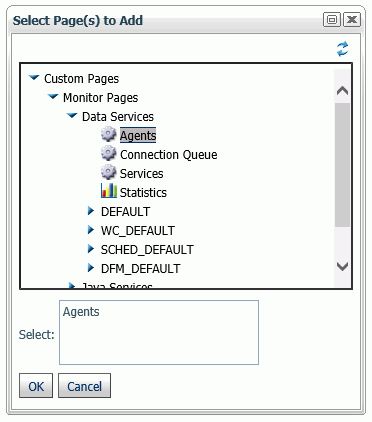372x422 pixels.
Task: Expand the DFM_DEFAULT node
Action: click(91, 268)
